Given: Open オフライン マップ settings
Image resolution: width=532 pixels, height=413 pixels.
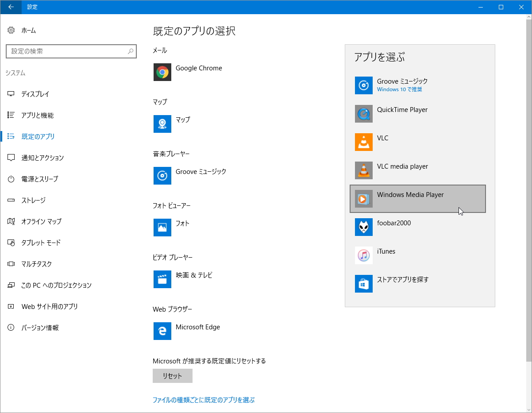Looking at the screenshot, I should pos(42,221).
